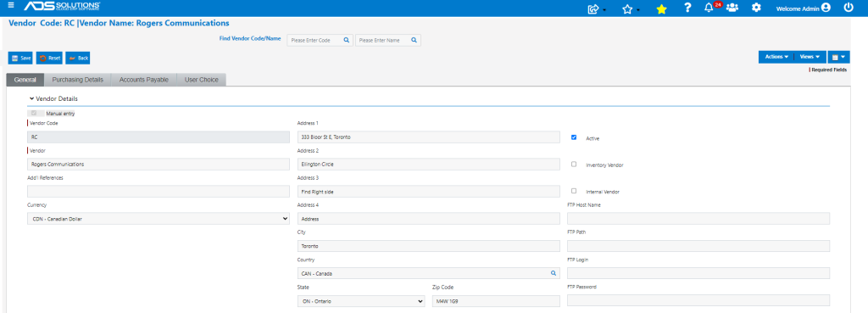Click the Please Enter Code field
The image size is (868, 313).
tap(320, 40)
